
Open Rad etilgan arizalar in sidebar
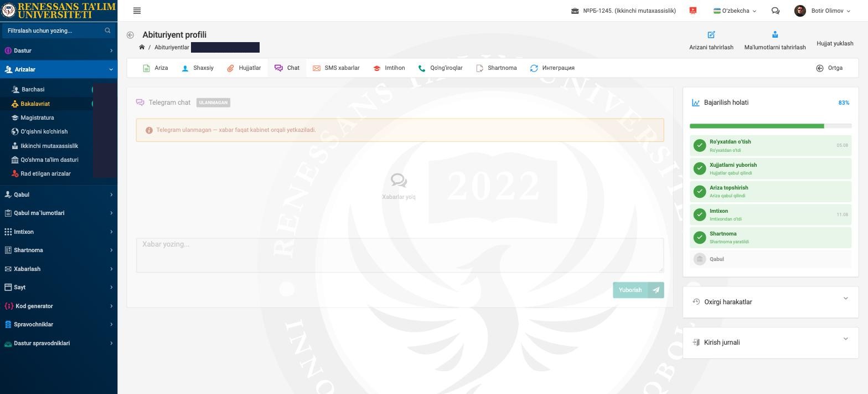coord(45,173)
